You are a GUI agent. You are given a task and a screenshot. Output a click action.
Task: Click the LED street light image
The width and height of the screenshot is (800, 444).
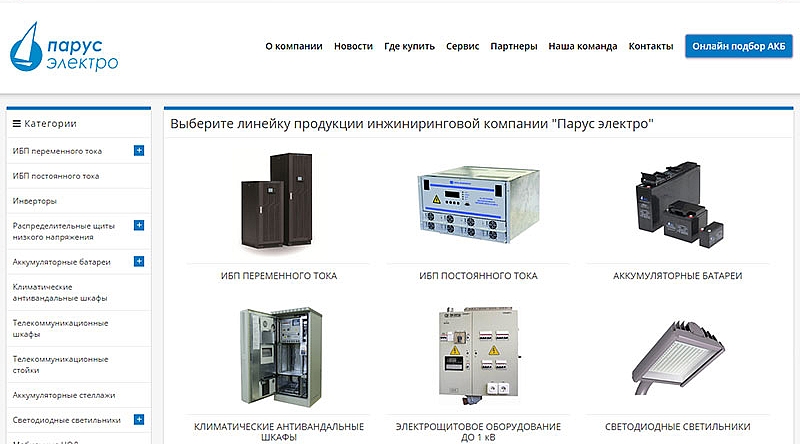(x=677, y=355)
